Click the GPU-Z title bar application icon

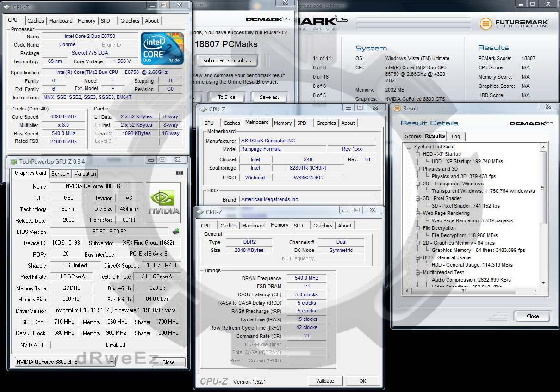pyautogui.click(x=13, y=162)
